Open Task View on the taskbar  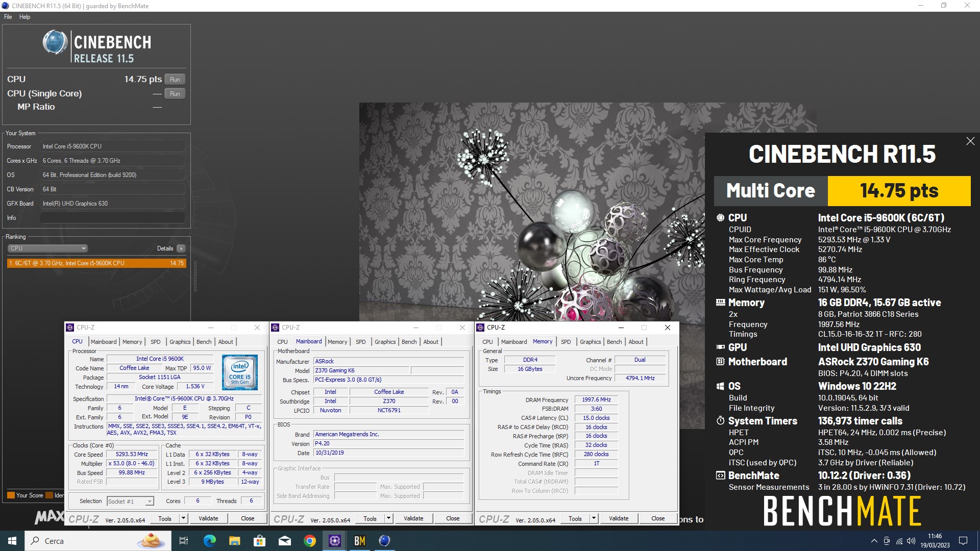(184, 541)
